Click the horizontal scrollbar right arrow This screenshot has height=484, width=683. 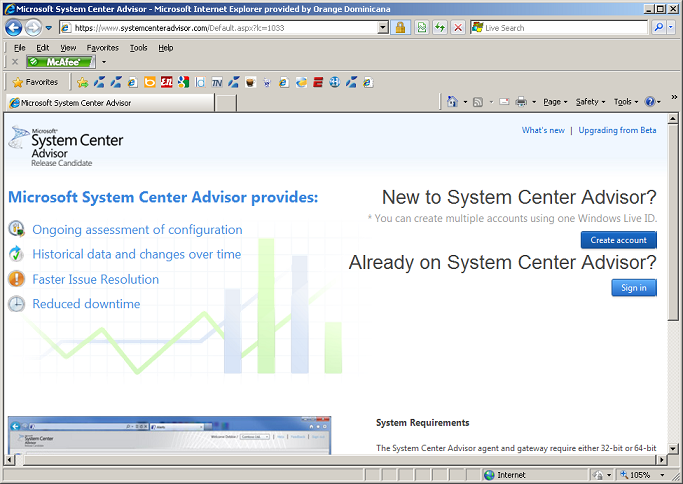pyautogui.click(x=662, y=459)
